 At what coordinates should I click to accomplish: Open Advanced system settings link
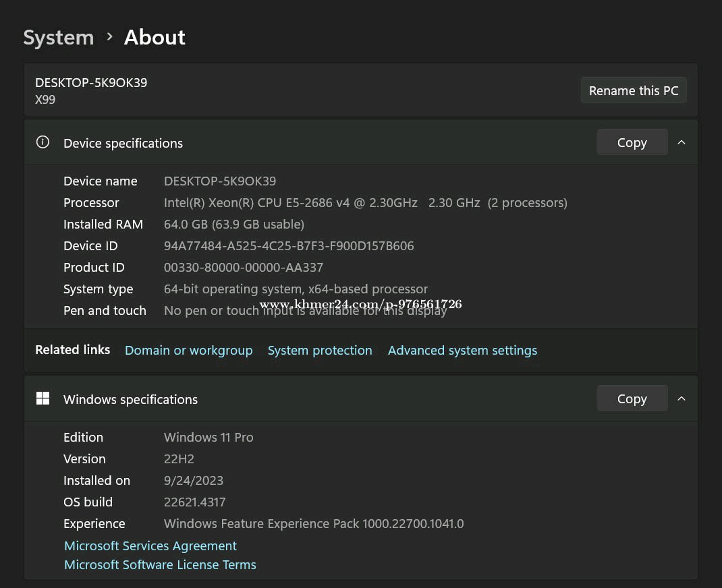(462, 351)
